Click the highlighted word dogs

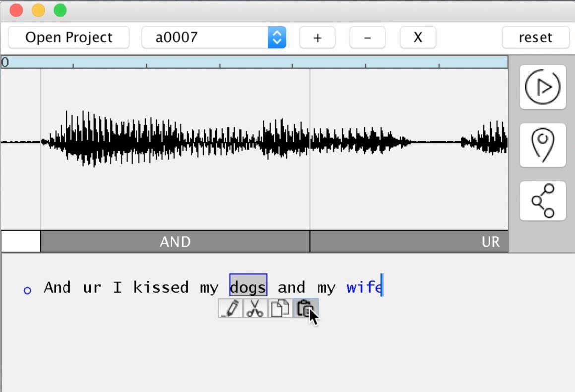[248, 287]
